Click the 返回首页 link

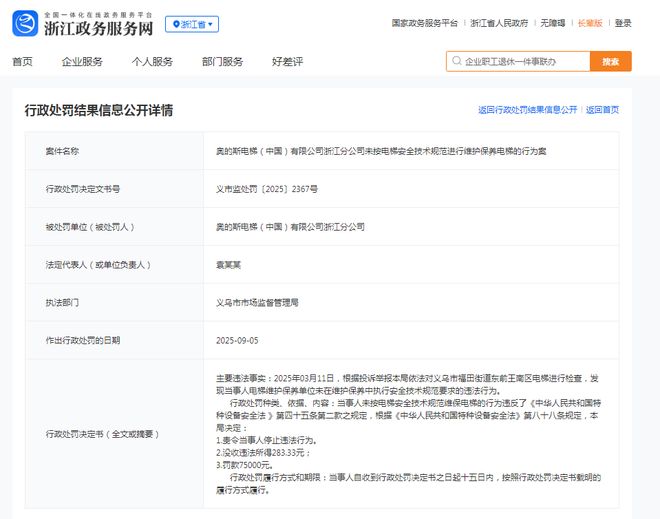pos(603,109)
